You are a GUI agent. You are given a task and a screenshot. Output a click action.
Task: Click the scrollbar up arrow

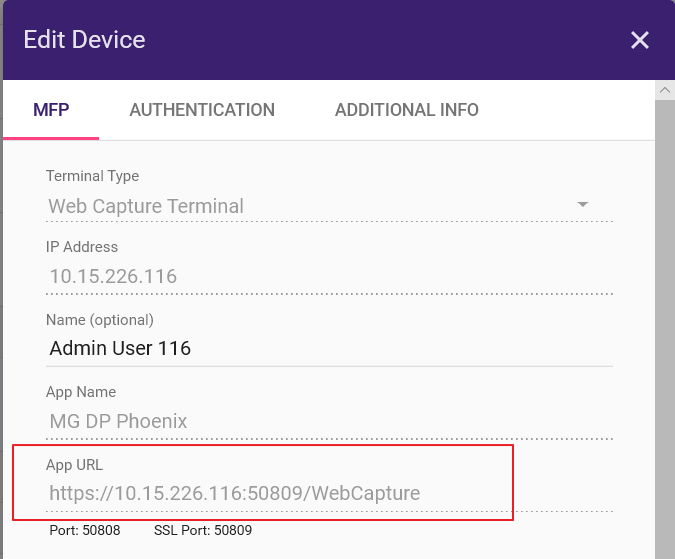point(665,90)
